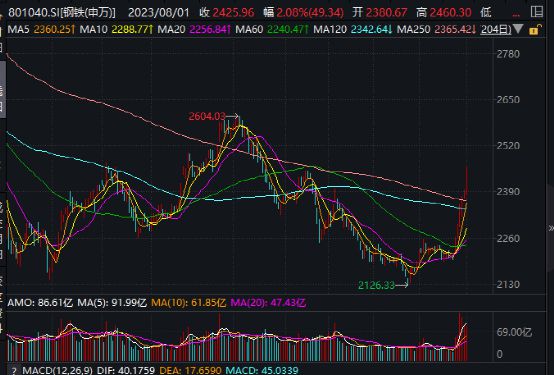Screen dimensions: 554x375
Task: Click the 2126.33 low price marker
Action: coord(376,285)
